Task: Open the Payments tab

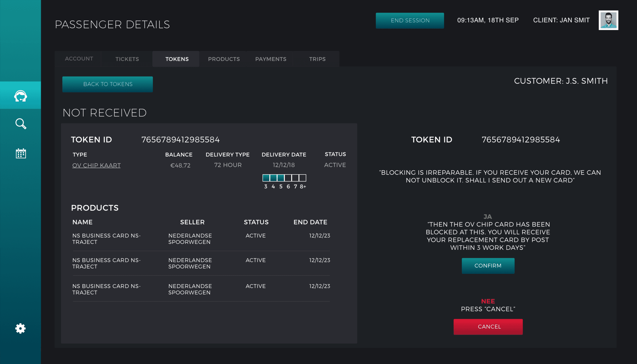Action: click(x=271, y=59)
